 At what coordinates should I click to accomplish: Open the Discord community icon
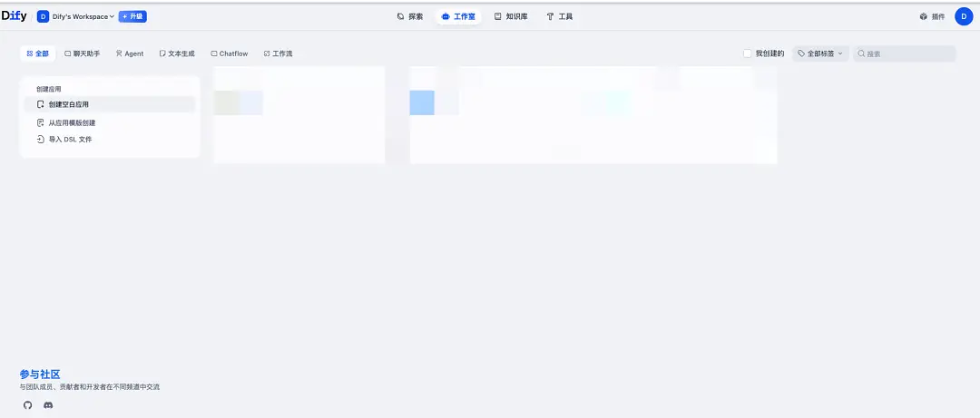(x=48, y=405)
